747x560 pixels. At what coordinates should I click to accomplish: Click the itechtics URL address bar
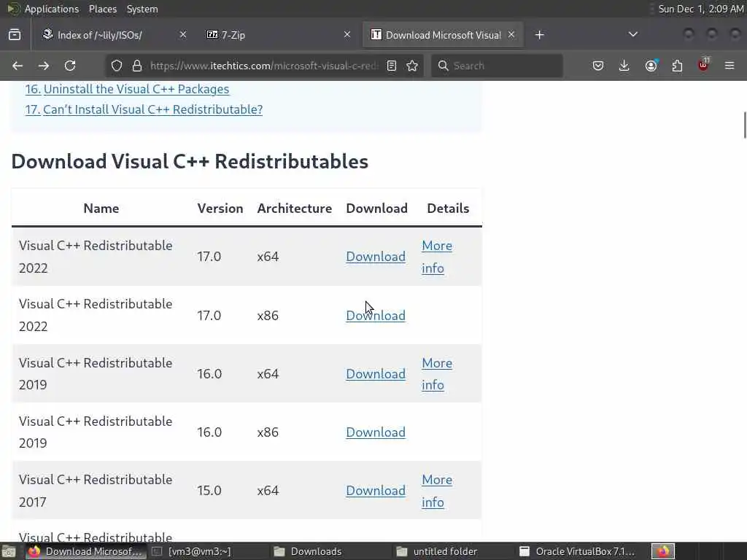(264, 66)
